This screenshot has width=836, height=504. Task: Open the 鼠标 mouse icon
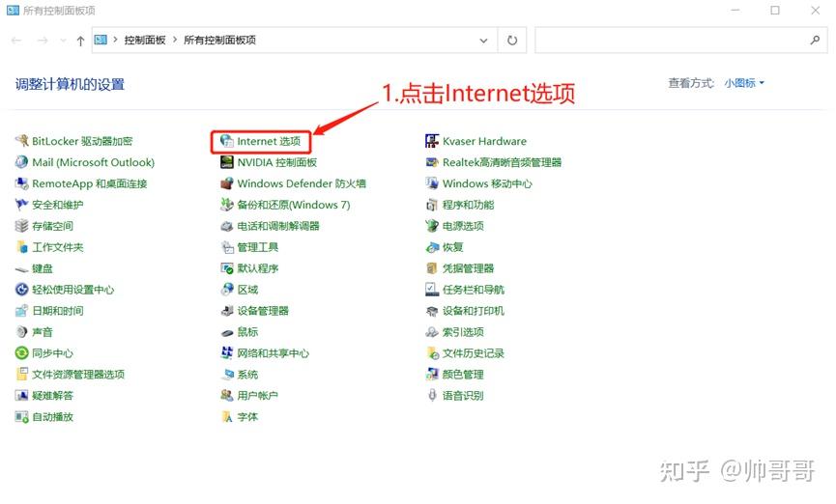(226, 332)
